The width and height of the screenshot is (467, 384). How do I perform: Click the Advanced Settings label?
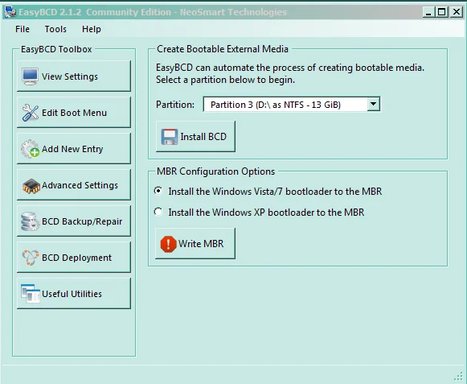[80, 185]
